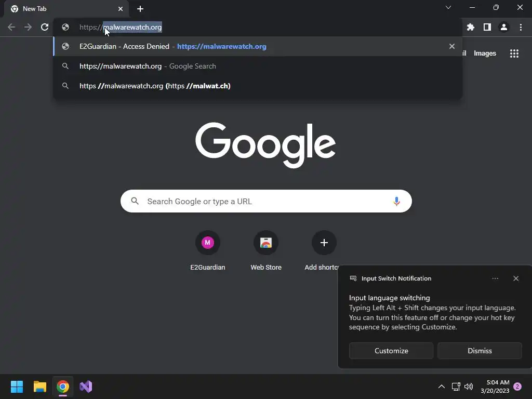The height and width of the screenshot is (399, 532).
Task: Open the network icon in the system tray
Action: coord(456,387)
